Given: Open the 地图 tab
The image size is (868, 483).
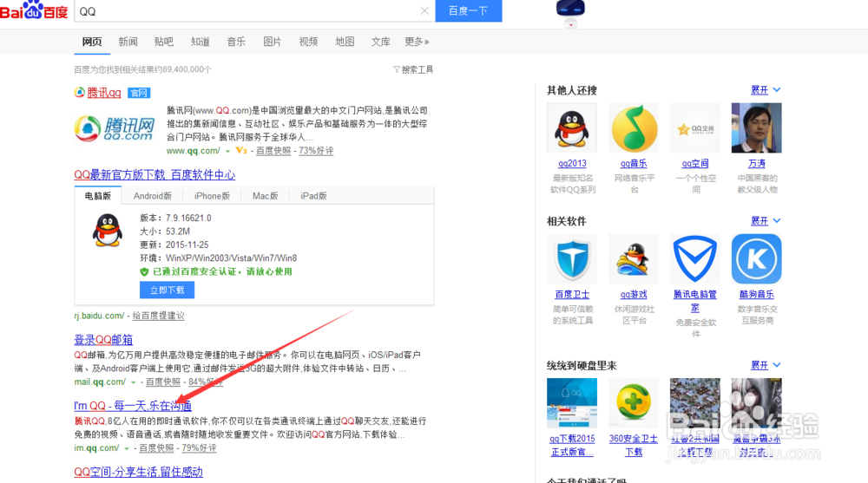Looking at the screenshot, I should 345,42.
